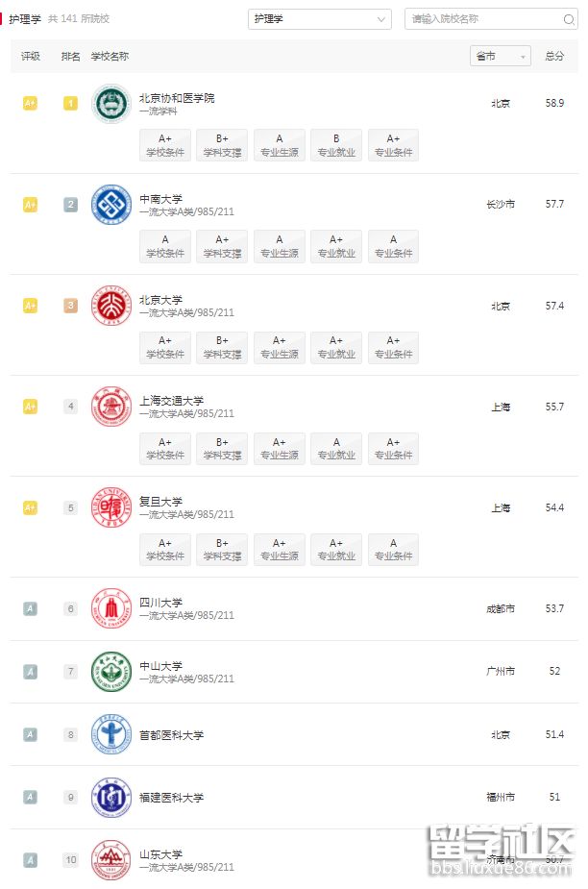Click the 中南大学 school emblem
This screenshot has height=889, width=588.
[x=111, y=204]
